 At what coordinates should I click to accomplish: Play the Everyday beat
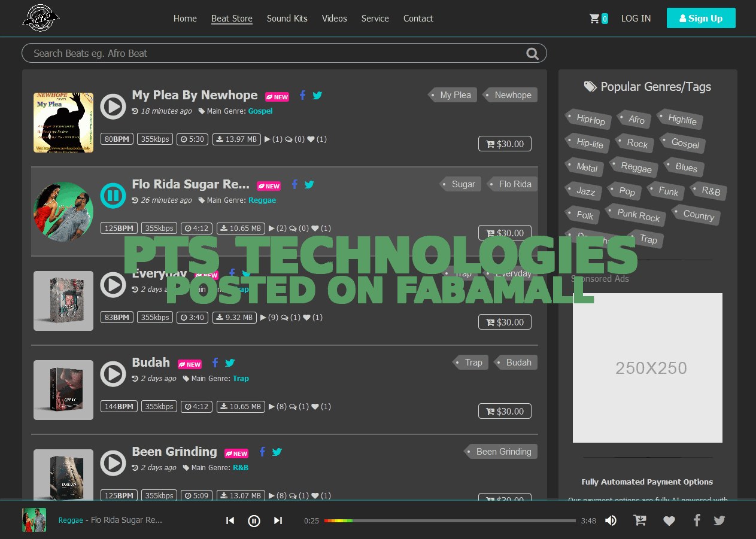click(x=113, y=285)
